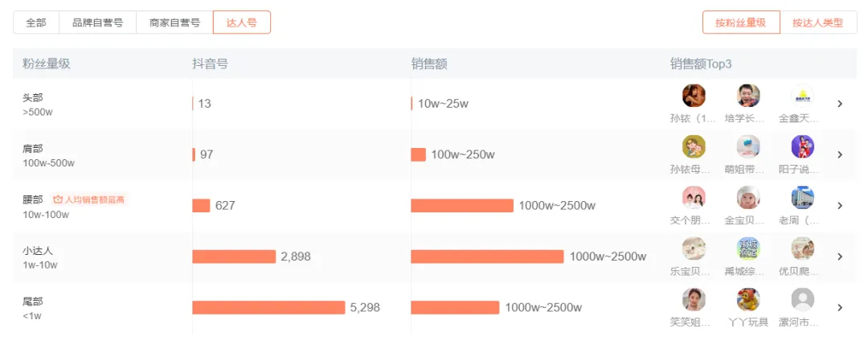Select the 萌姐带 avatar icon
The image size is (868, 349).
point(748,146)
